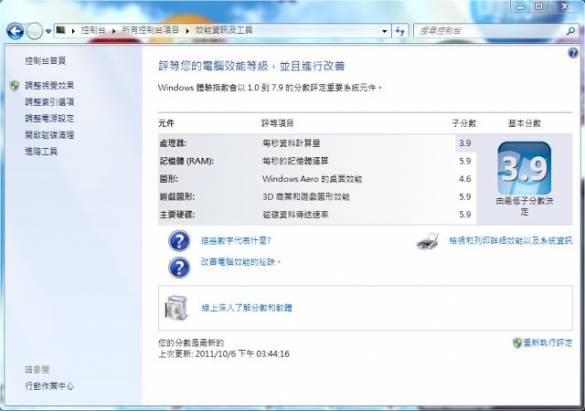Click the 3.9 base score badge
Screen dimensions: 585x411
coord(524,168)
